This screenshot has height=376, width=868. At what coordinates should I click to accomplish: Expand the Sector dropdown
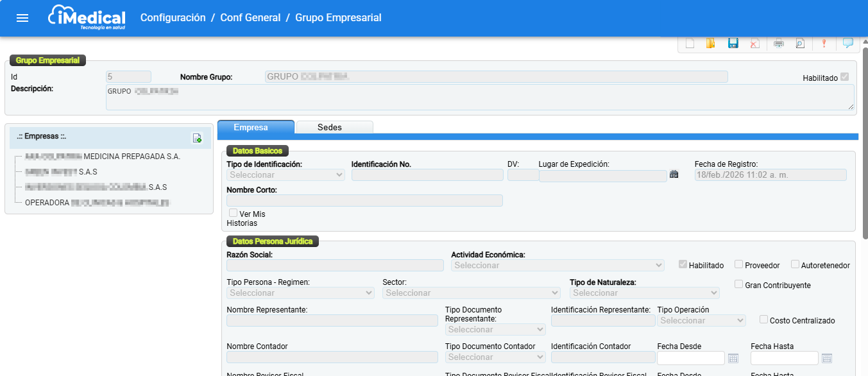[472, 293]
